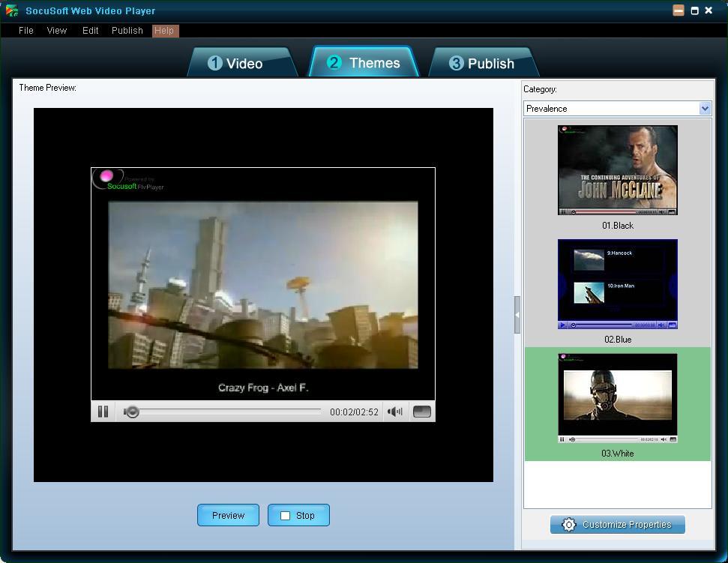Collapse the preview panel using the side chevron

[517, 316]
